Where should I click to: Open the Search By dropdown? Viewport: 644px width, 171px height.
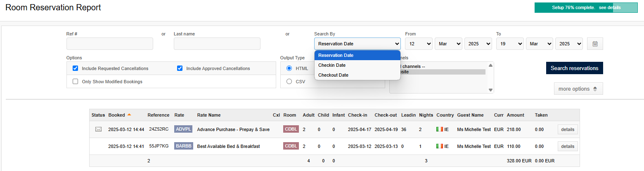(x=358, y=44)
